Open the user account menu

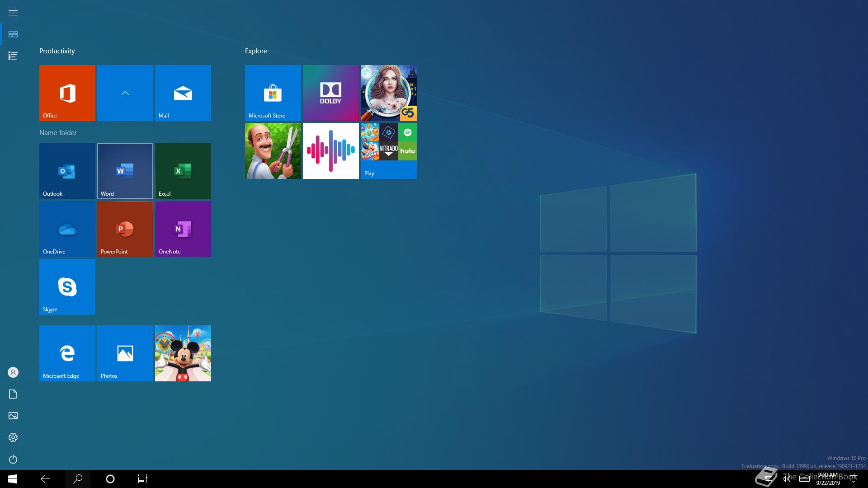13,372
